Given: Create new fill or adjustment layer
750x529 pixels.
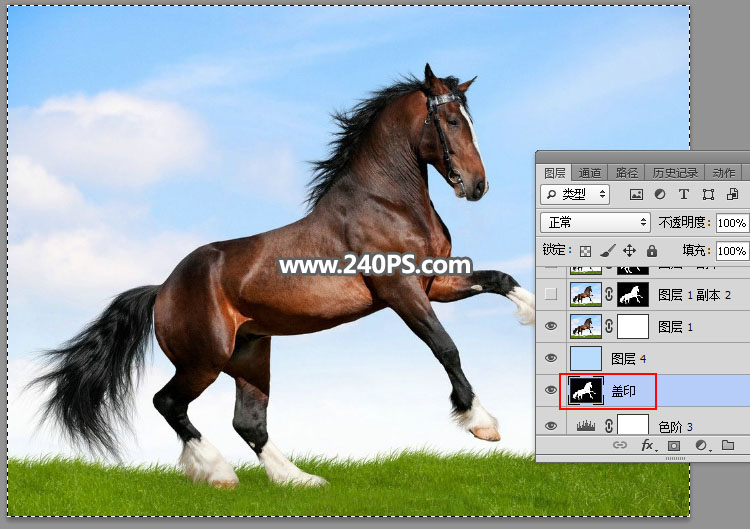Looking at the screenshot, I should (702, 446).
